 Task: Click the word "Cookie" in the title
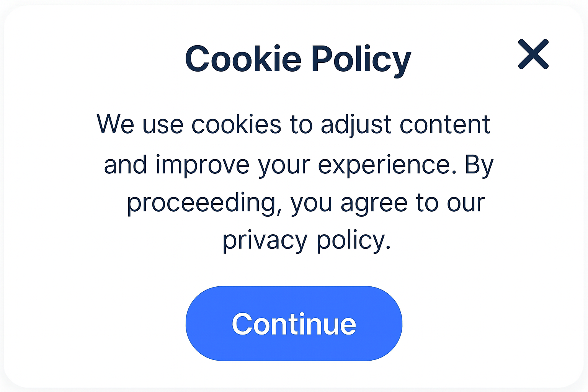[x=243, y=59]
